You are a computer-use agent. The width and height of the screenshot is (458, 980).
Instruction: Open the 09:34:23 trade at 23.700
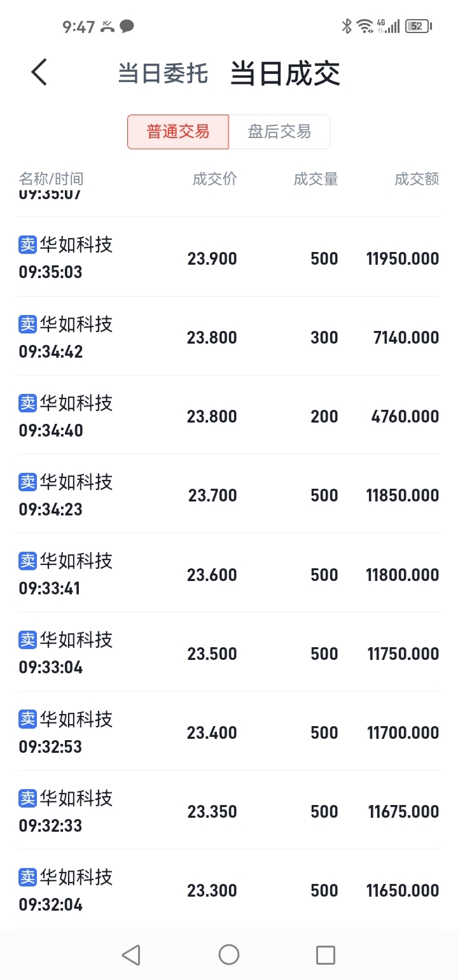pyautogui.click(x=229, y=494)
